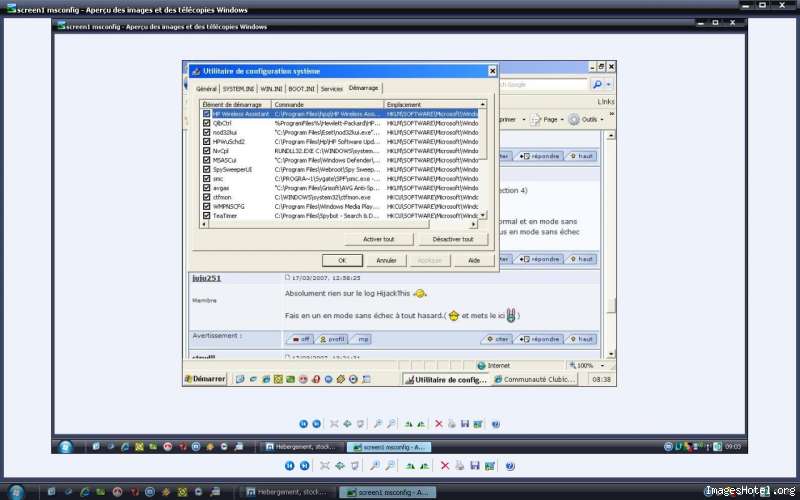The width and height of the screenshot is (800, 500).
Task: Click the Désactiver tout button
Action: [453, 239]
